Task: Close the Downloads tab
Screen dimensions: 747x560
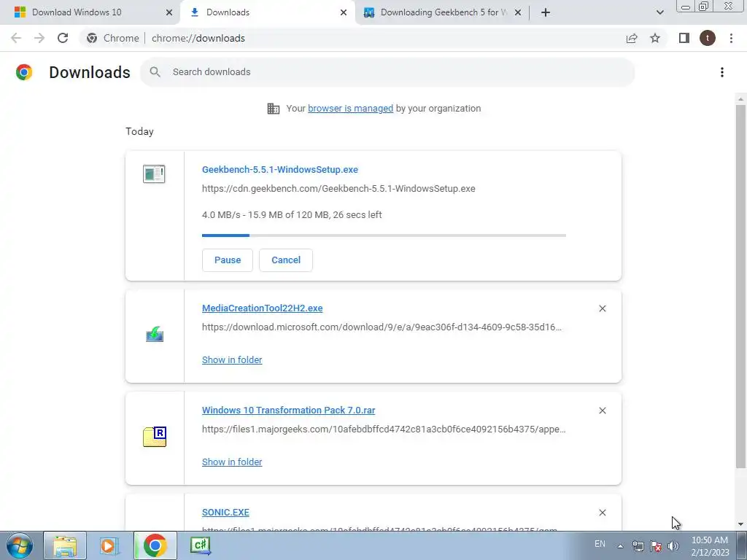Action: pos(344,12)
